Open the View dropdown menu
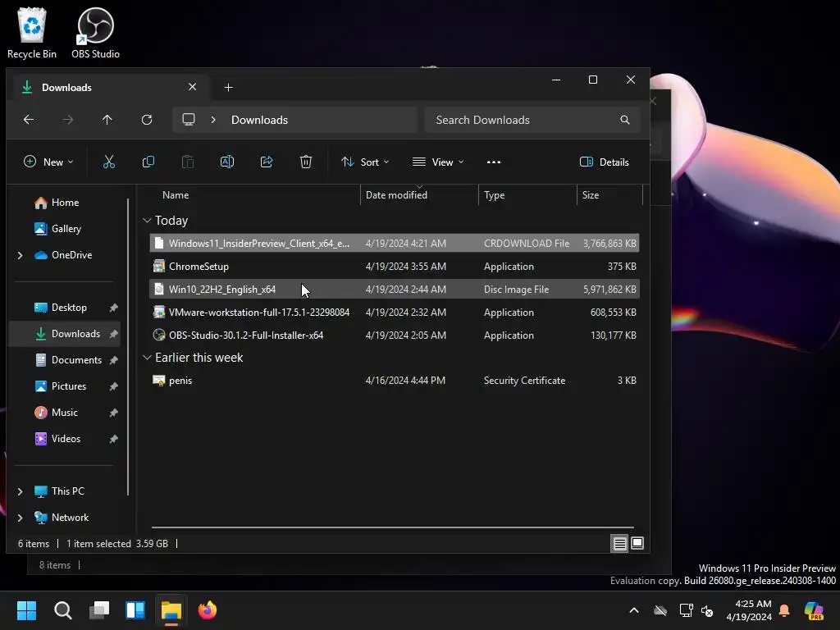The image size is (840, 630). [x=438, y=162]
